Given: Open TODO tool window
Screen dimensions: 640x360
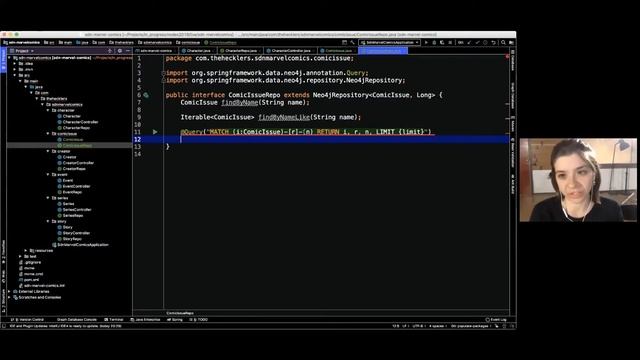Looking at the screenshot, I should 199,320.
